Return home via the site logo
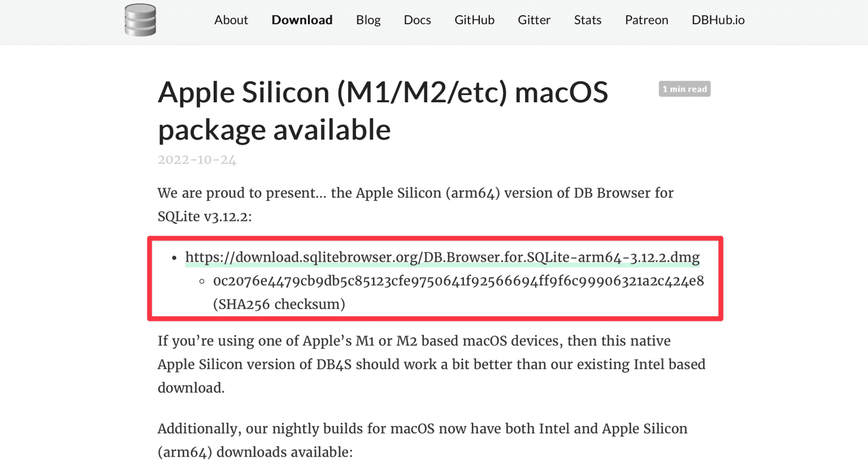Viewport: 868px width, 460px height. click(x=140, y=20)
